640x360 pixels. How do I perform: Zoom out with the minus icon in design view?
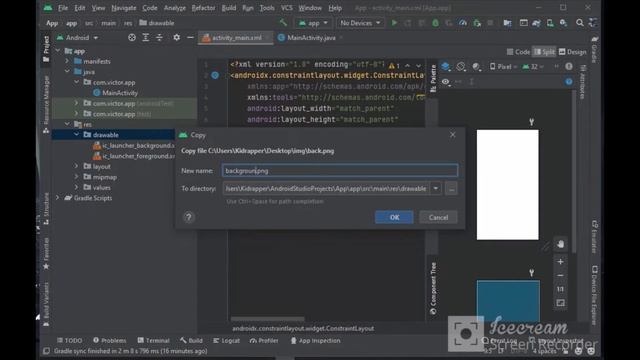coord(560,276)
